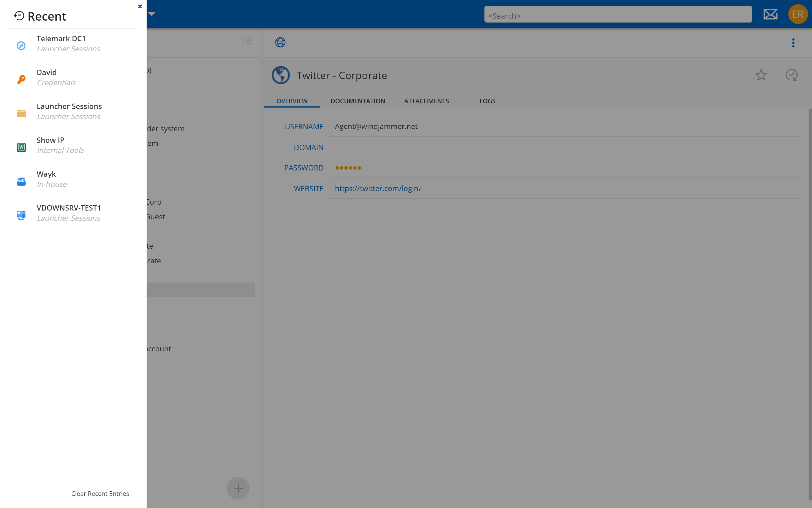The image size is (812, 508).
Task: Close the Recent panel
Action: click(x=140, y=6)
